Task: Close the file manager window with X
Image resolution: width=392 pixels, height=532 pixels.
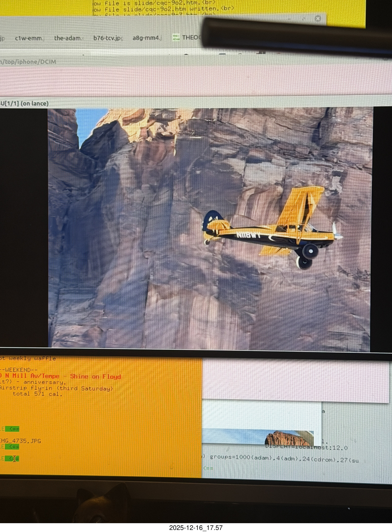Action: pos(318,19)
